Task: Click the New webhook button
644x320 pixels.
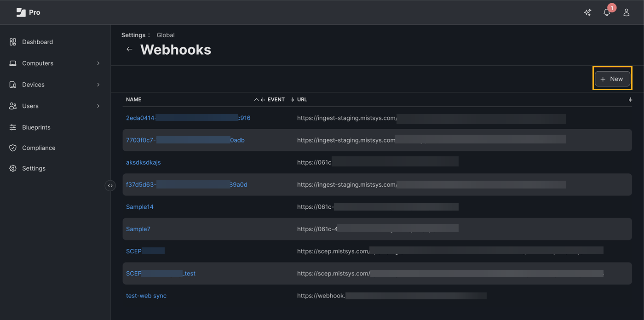Action: point(612,79)
